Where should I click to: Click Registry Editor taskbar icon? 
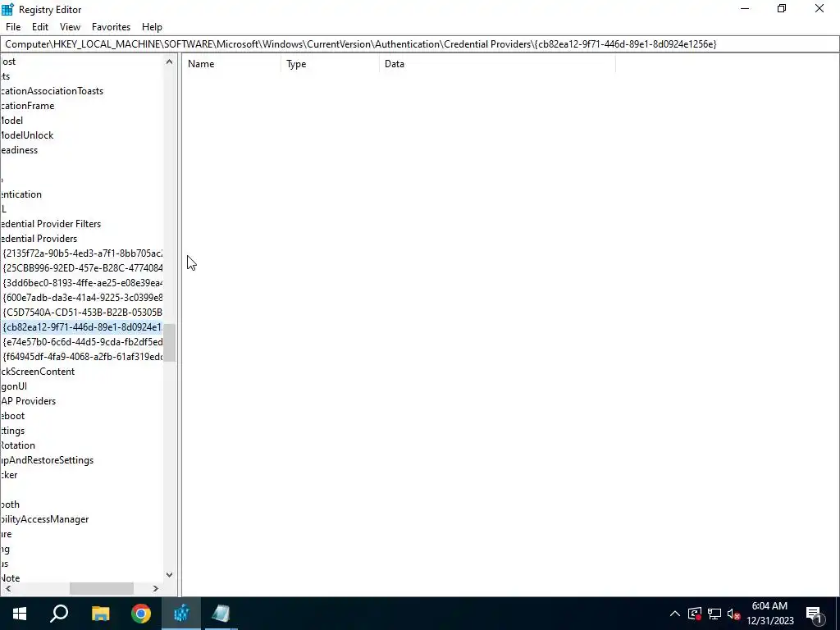(181, 614)
